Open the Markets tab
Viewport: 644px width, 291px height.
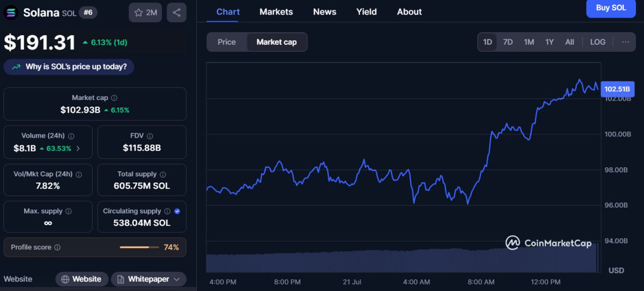pos(276,12)
